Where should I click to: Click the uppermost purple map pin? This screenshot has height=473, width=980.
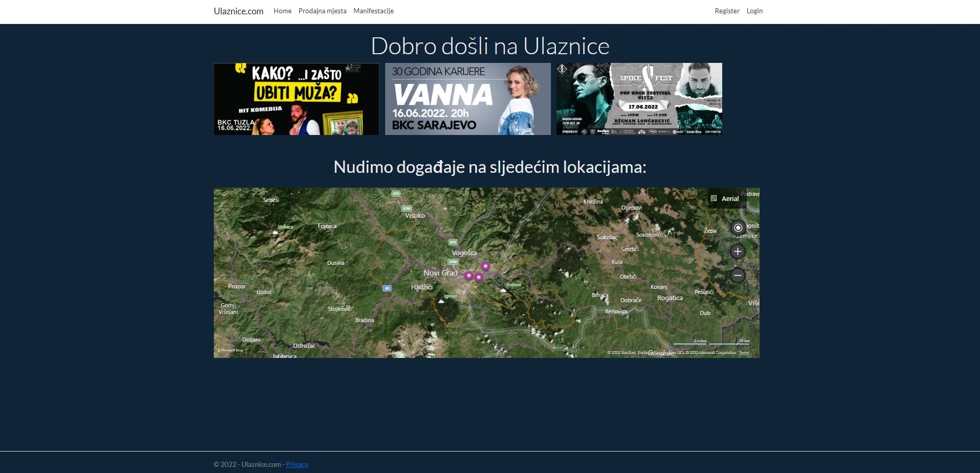[485, 266]
